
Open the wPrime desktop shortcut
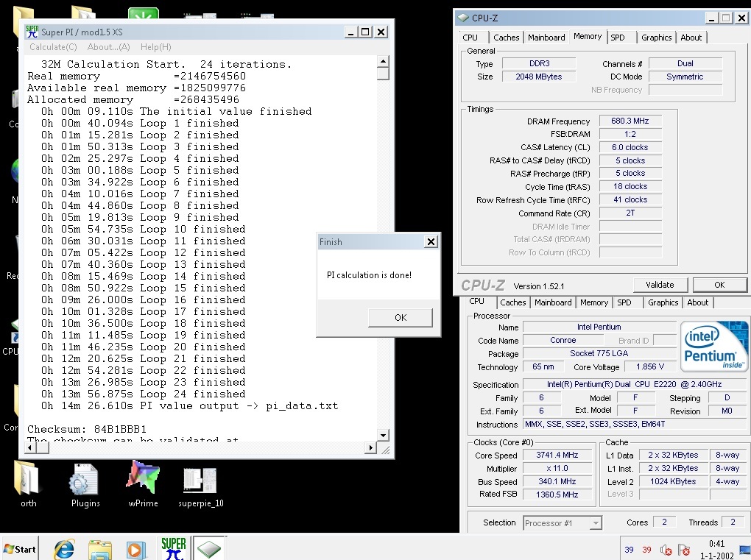click(x=143, y=483)
